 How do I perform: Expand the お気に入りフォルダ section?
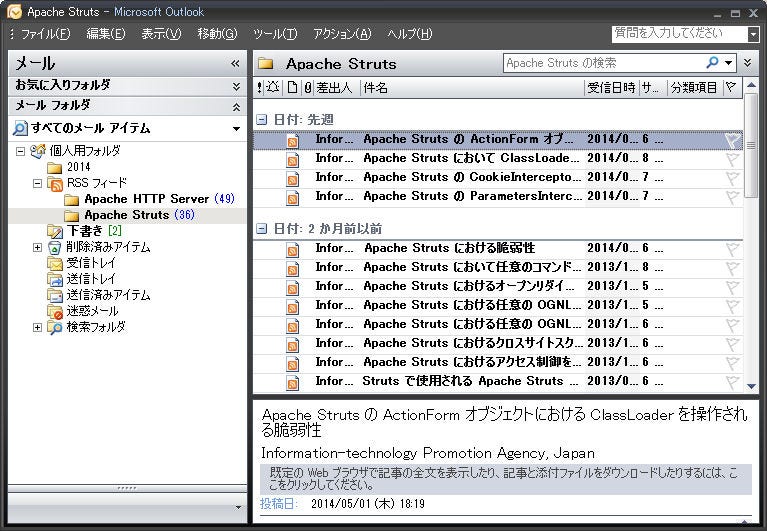[x=236, y=87]
